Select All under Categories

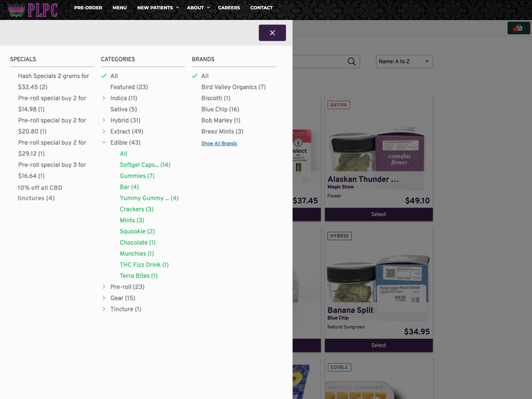114,76
